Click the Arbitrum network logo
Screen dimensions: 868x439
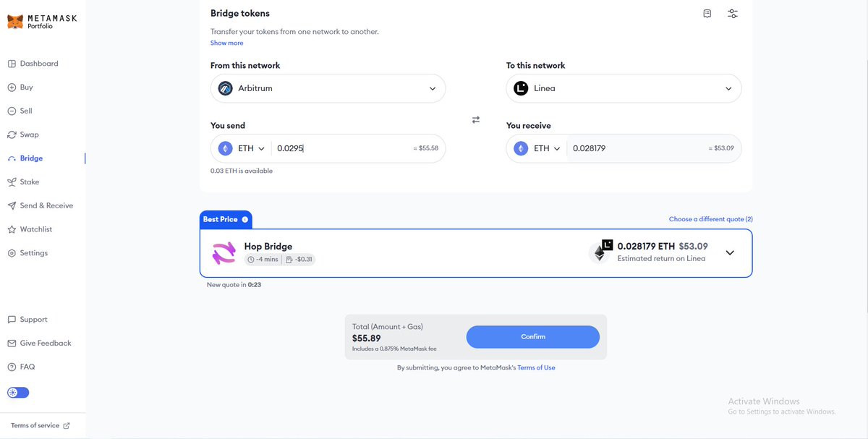tap(225, 88)
